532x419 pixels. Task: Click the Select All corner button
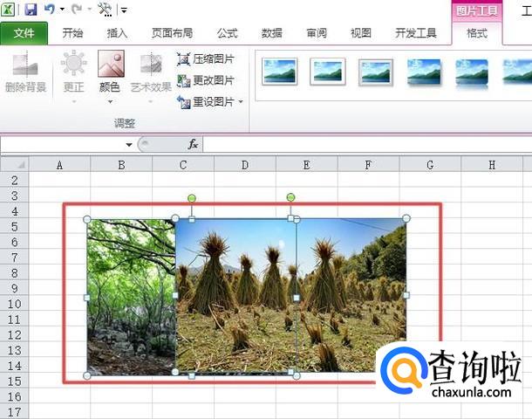tap(15, 165)
